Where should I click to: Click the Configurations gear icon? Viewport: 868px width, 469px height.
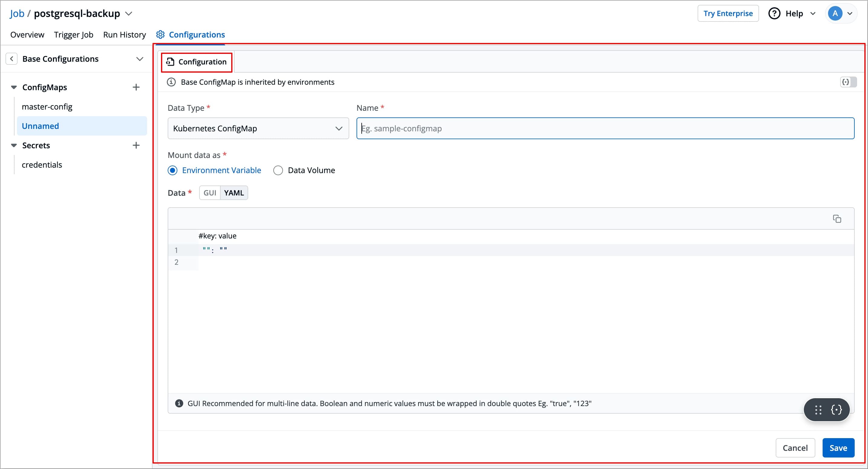click(160, 34)
